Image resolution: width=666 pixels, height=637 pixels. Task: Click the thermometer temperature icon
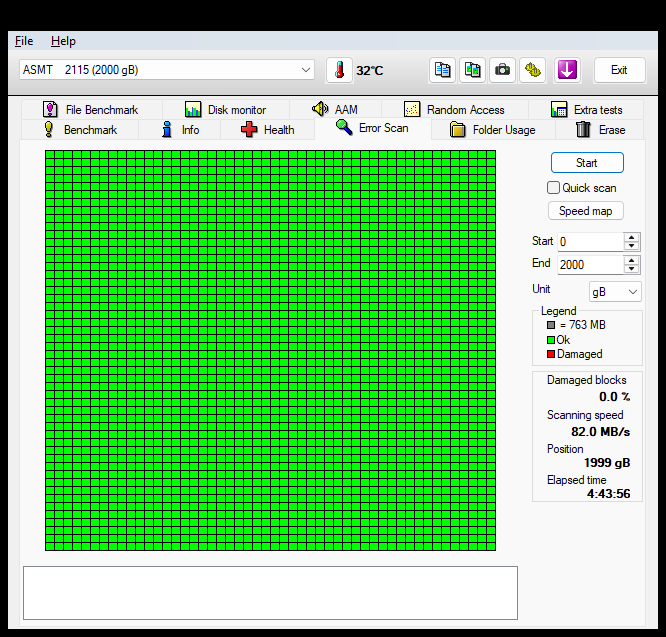[339, 70]
